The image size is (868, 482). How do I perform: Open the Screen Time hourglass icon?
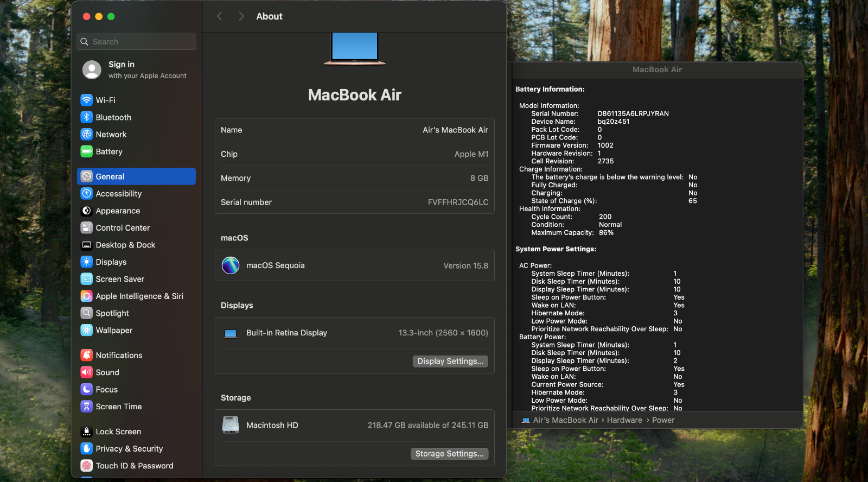click(x=87, y=407)
